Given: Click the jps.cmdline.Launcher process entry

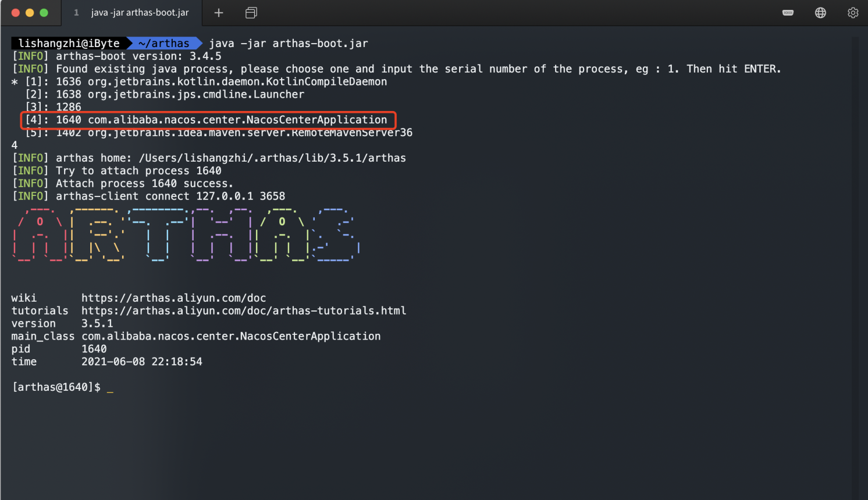Looking at the screenshot, I should click(195, 95).
